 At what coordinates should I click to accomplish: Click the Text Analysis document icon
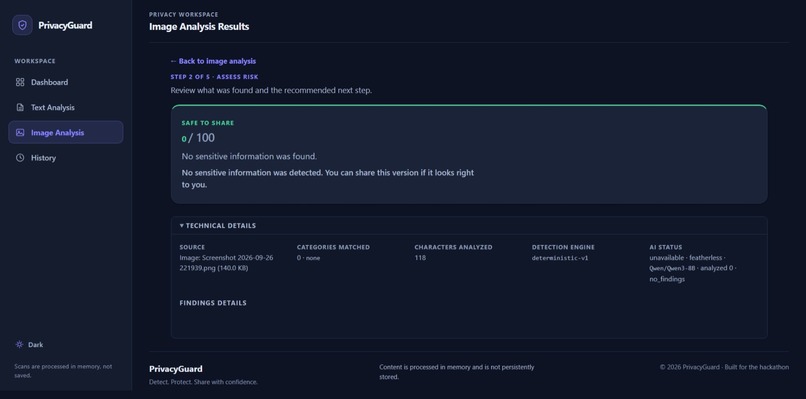point(20,107)
